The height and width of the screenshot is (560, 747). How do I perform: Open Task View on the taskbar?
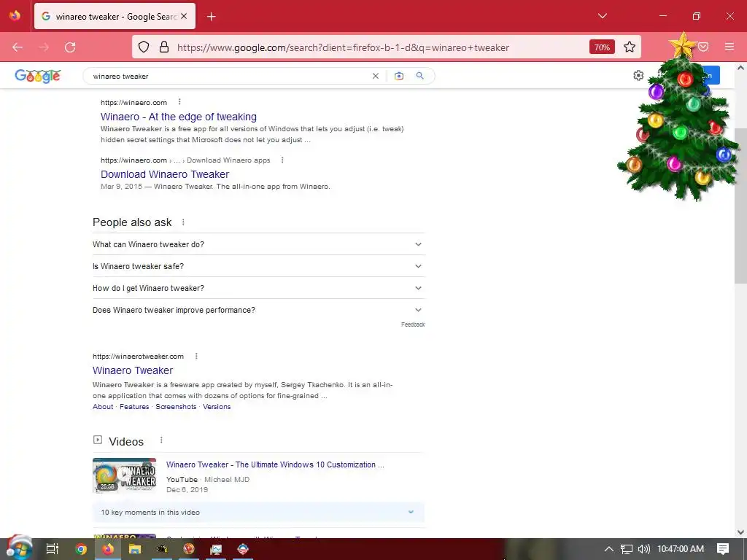click(53, 549)
